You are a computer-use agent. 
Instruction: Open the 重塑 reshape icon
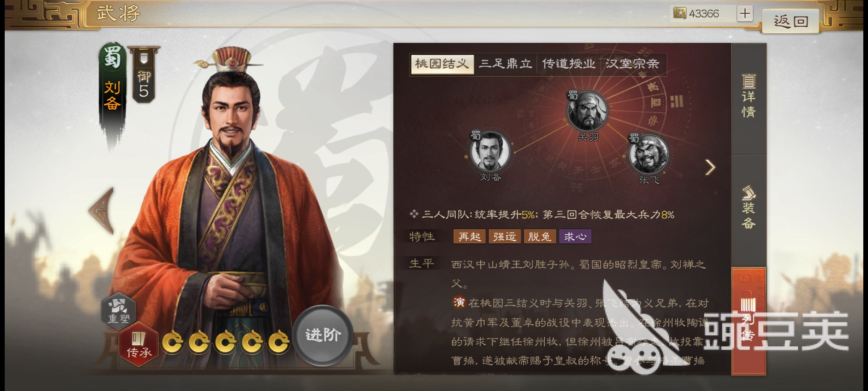pyautogui.click(x=119, y=311)
